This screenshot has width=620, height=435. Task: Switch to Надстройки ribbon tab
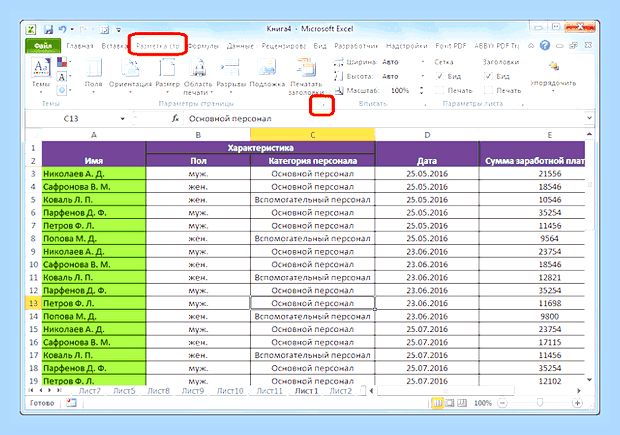coord(406,46)
